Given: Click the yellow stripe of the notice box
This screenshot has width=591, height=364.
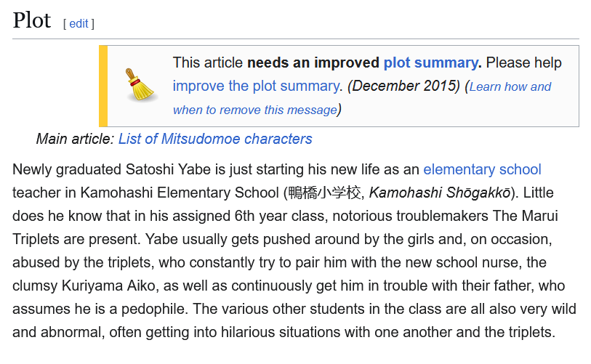Looking at the screenshot, I should click(103, 86).
